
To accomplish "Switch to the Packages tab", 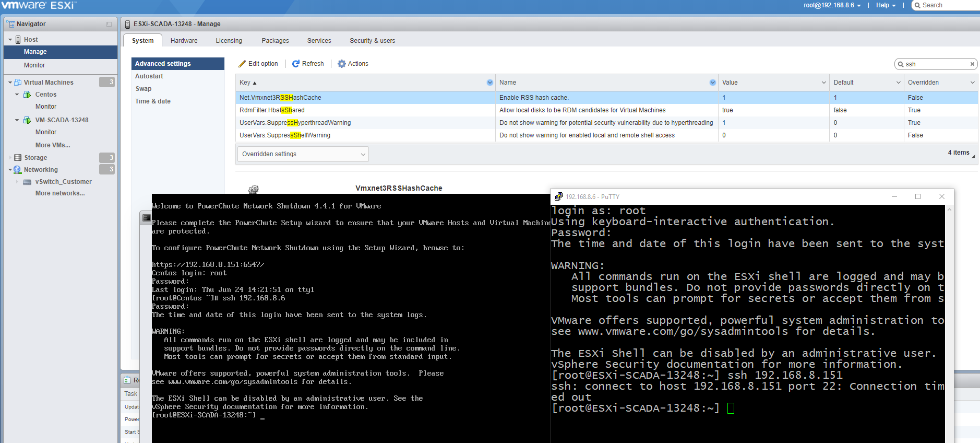I will click(275, 41).
